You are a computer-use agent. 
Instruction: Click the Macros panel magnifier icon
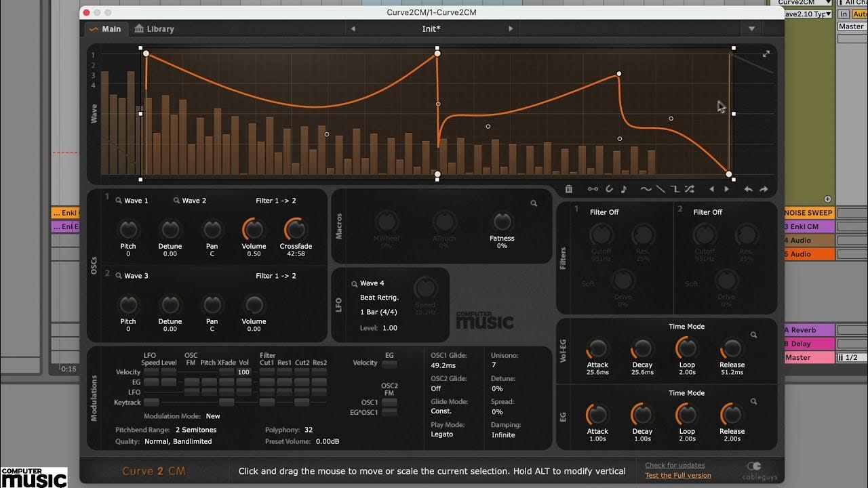(x=534, y=203)
